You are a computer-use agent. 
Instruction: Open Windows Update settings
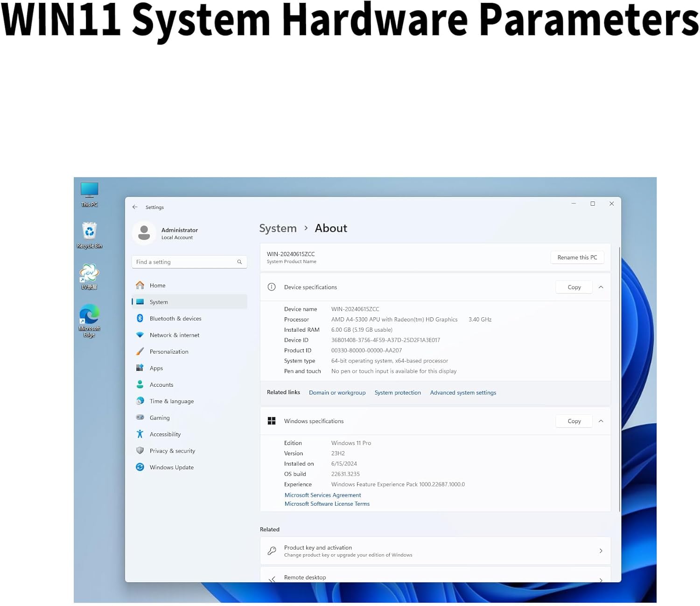189,467
